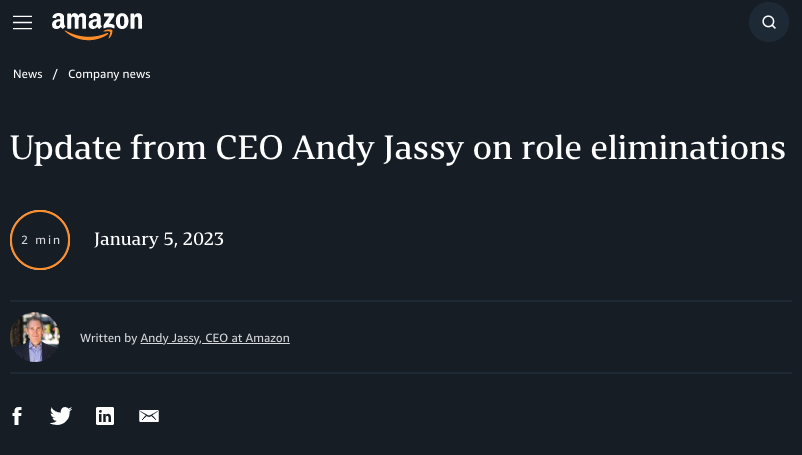Viewport: 802px width, 455px height.
Task: Open Company news breadcrumb
Action: 109,74
